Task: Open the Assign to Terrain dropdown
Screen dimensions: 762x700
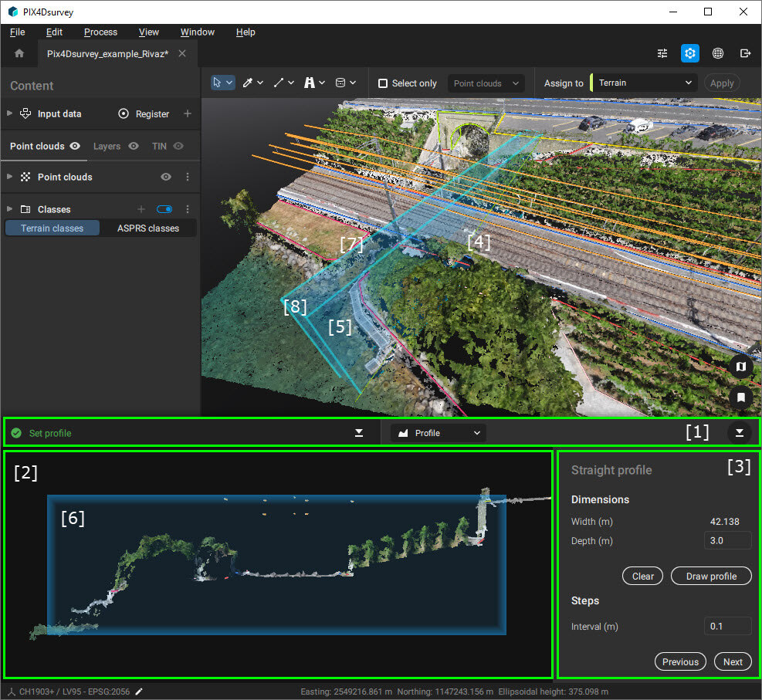Action: coord(645,83)
